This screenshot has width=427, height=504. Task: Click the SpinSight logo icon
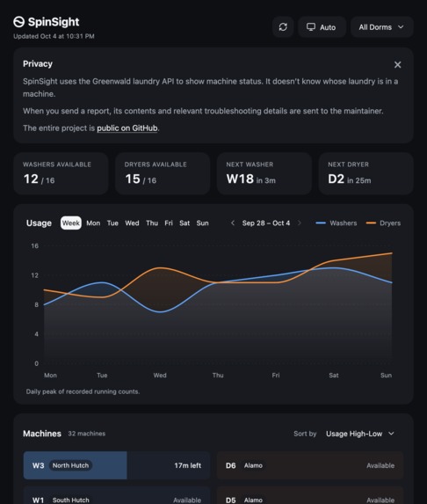coord(19,22)
